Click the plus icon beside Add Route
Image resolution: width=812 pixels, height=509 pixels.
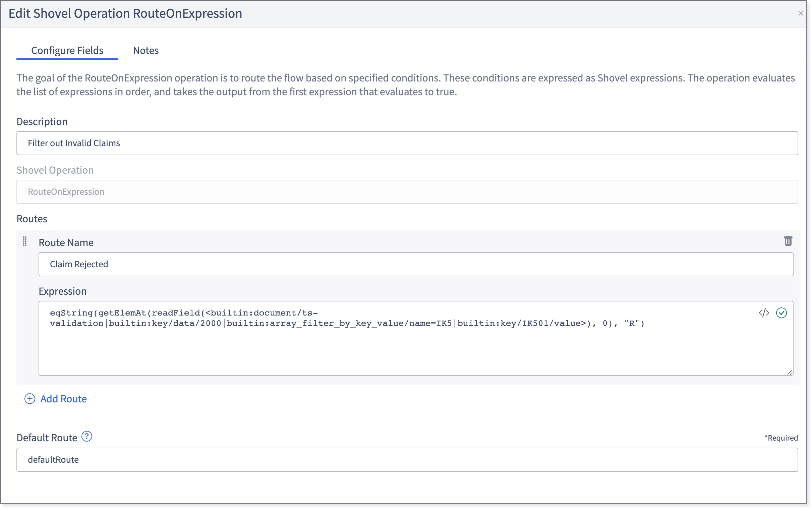pos(30,399)
